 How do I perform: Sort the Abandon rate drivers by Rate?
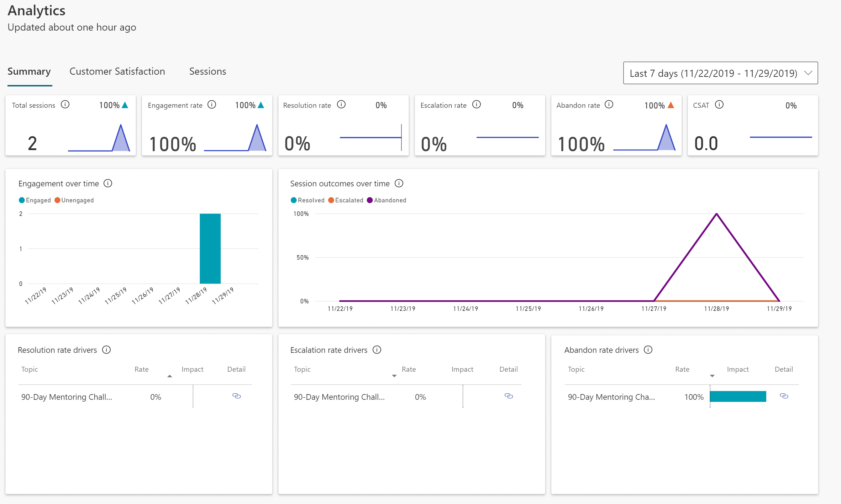tap(682, 369)
